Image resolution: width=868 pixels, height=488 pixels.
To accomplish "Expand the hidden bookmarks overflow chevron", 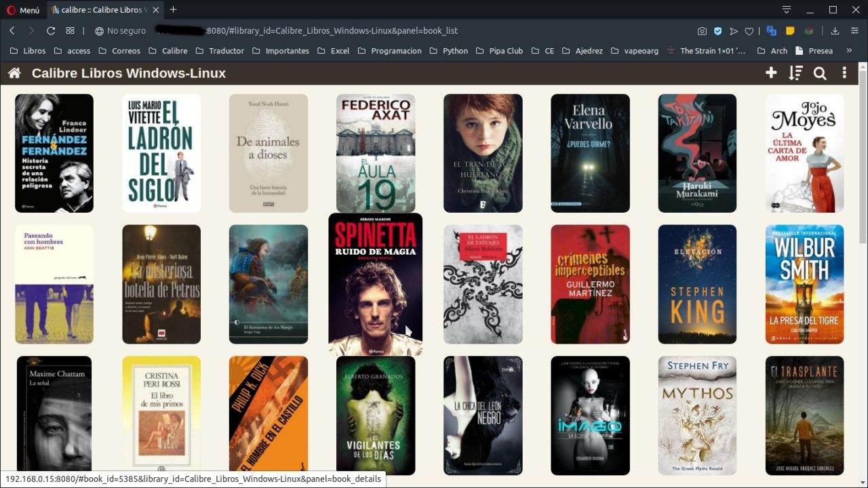I will coord(849,51).
